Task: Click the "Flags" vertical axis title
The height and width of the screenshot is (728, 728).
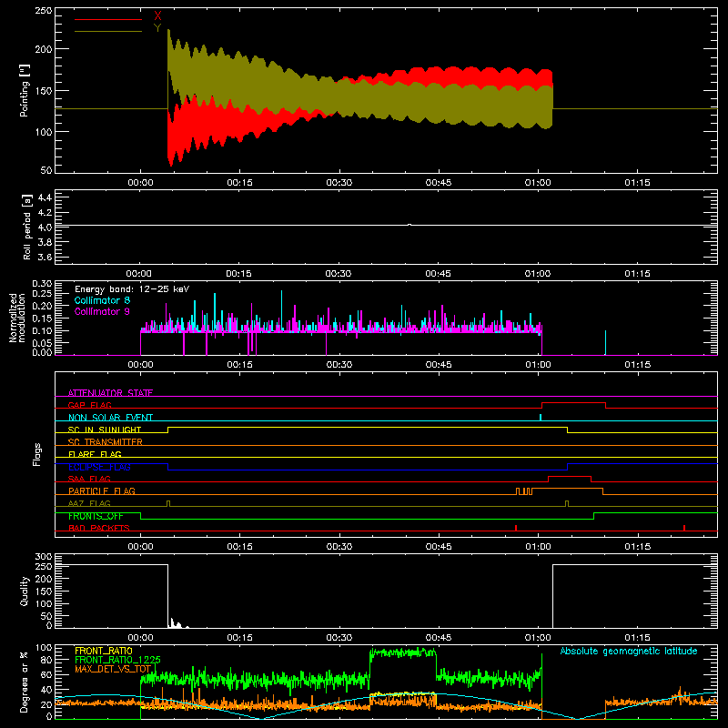Action: pyautogui.click(x=37, y=454)
